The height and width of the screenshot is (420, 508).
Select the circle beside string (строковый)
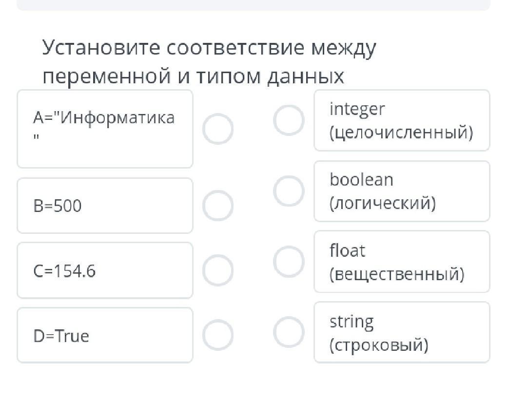(x=289, y=332)
